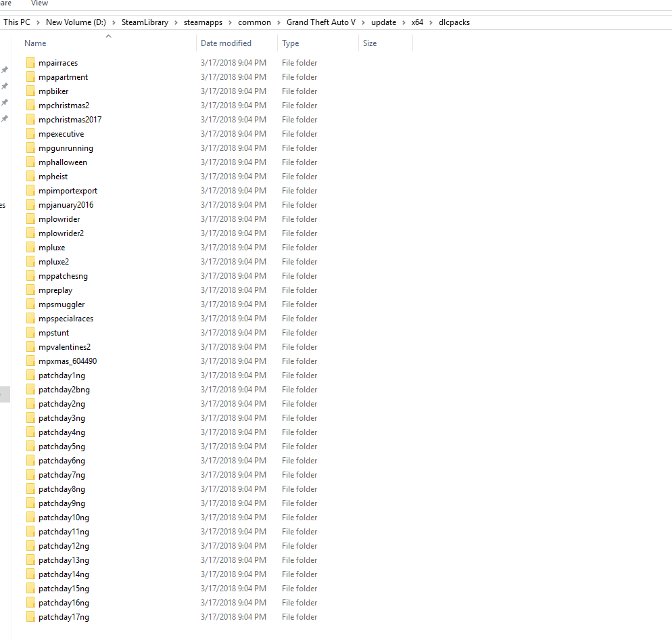
Task: Select the mpluxe2 folder icon
Action: (30, 262)
